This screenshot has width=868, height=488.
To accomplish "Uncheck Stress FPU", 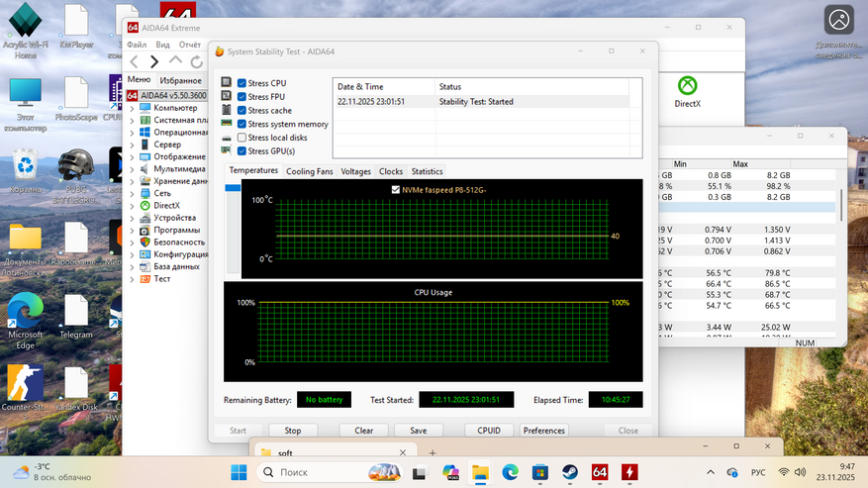I will click(241, 96).
